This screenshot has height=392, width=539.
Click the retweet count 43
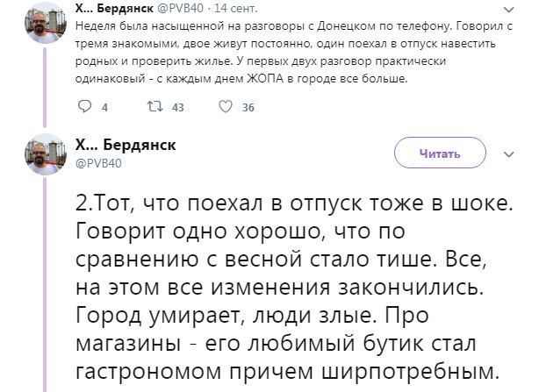click(177, 108)
